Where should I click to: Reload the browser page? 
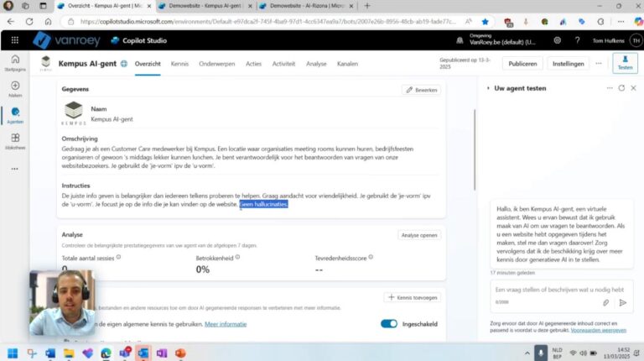point(29,21)
